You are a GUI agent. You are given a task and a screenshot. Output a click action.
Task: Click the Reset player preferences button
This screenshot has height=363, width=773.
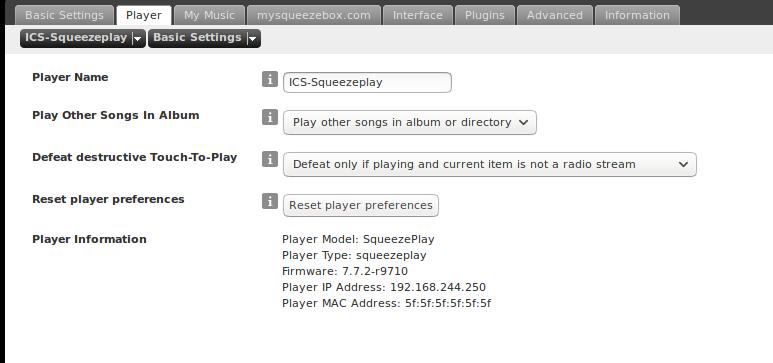point(361,205)
